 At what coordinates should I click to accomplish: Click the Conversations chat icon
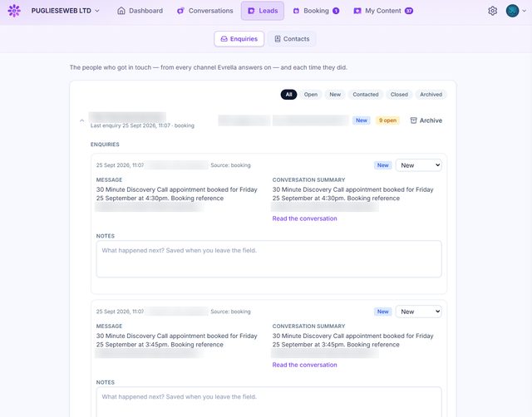pos(180,11)
